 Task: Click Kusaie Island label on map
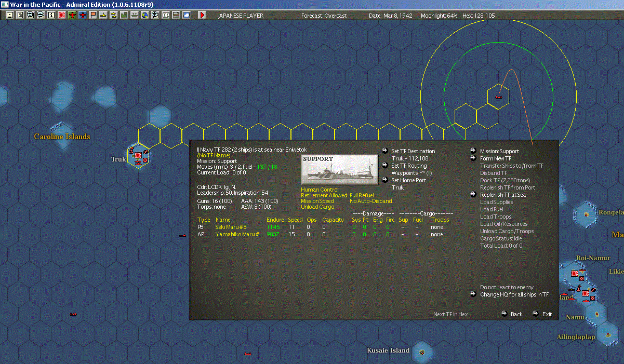coord(388,350)
